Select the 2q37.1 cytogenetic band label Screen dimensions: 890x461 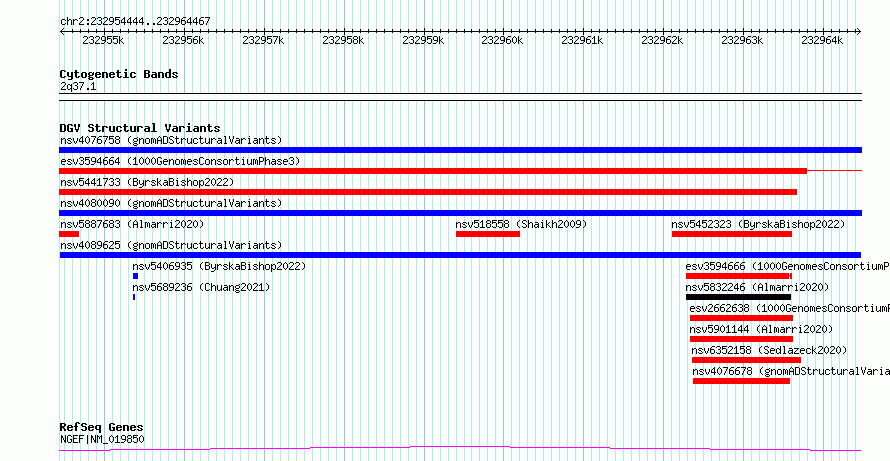click(76, 86)
